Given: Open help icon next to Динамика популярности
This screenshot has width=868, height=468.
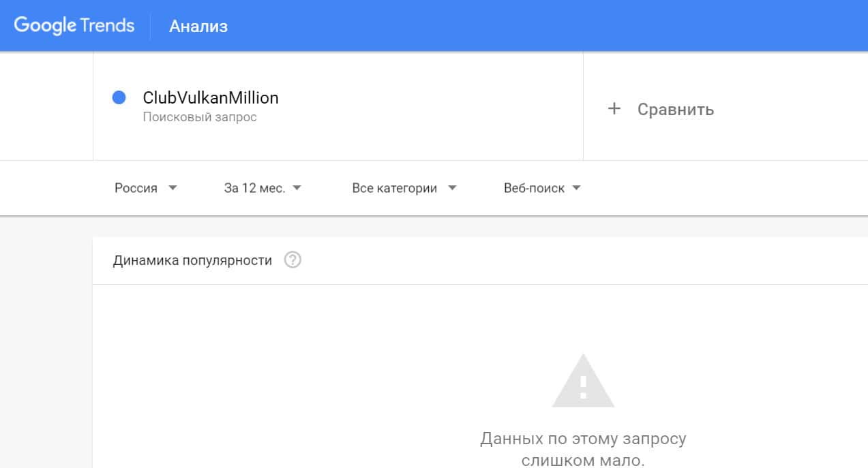Looking at the screenshot, I should tap(293, 260).
